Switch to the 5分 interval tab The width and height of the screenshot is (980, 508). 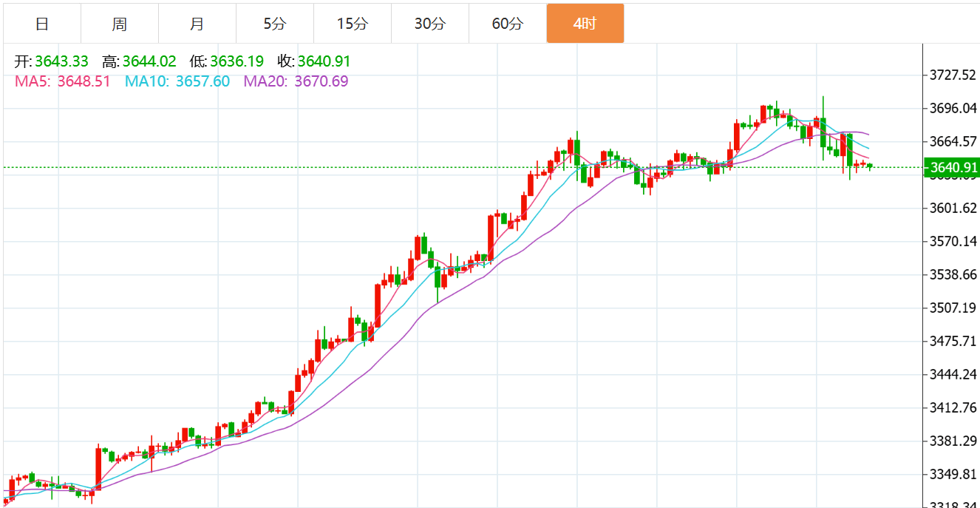click(x=274, y=24)
